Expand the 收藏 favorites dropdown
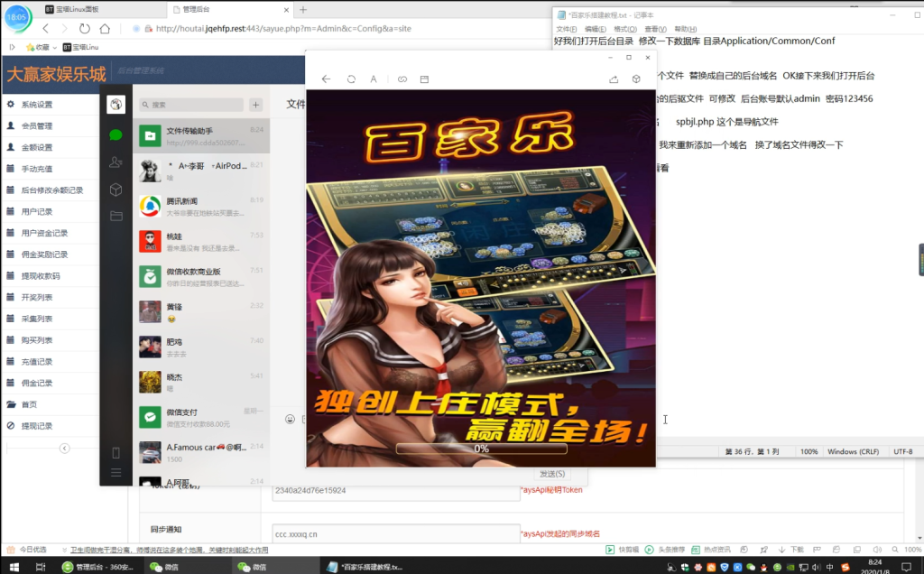The height and width of the screenshot is (574, 924). [x=55, y=47]
